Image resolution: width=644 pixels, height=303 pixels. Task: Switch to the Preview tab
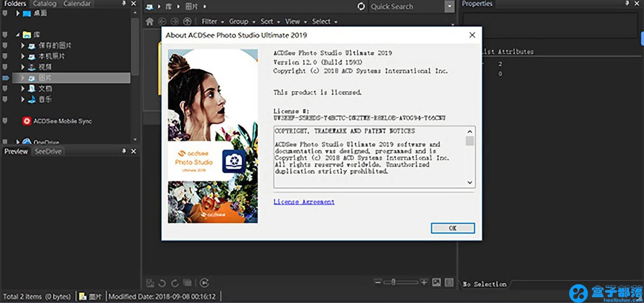(16, 151)
